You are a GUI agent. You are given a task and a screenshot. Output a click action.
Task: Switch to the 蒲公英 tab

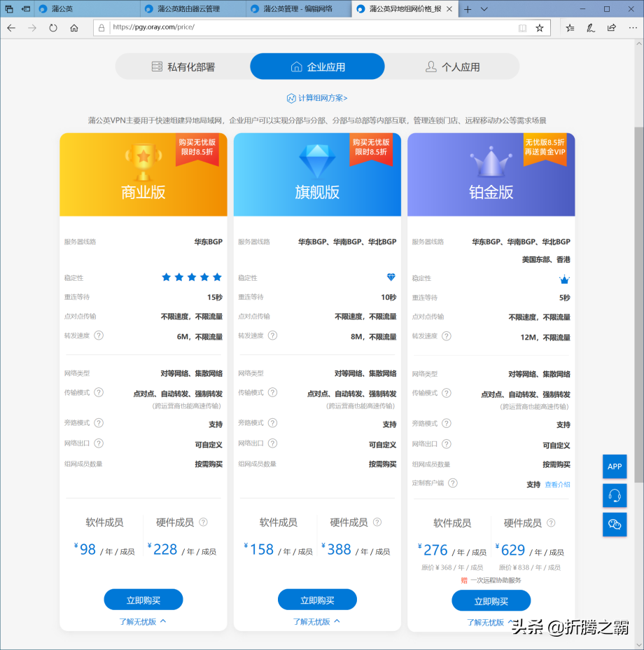coord(87,8)
